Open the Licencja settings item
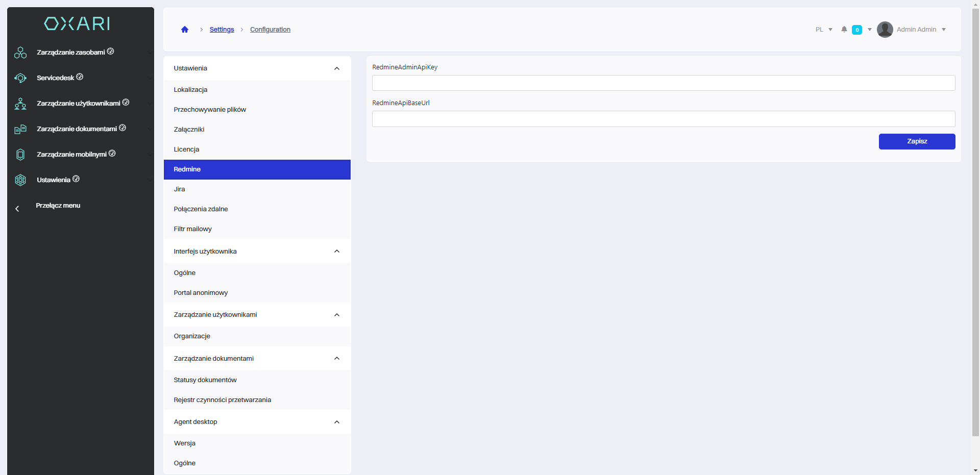Screen dimensions: 980x475 [x=186, y=149]
